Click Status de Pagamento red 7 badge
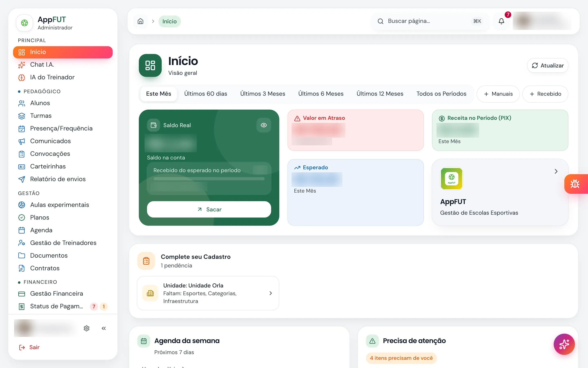Screen dimensions: 588x368 tap(94, 307)
